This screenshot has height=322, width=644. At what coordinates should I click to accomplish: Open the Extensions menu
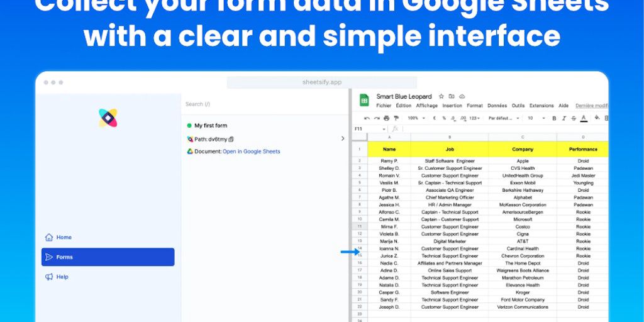click(x=541, y=106)
